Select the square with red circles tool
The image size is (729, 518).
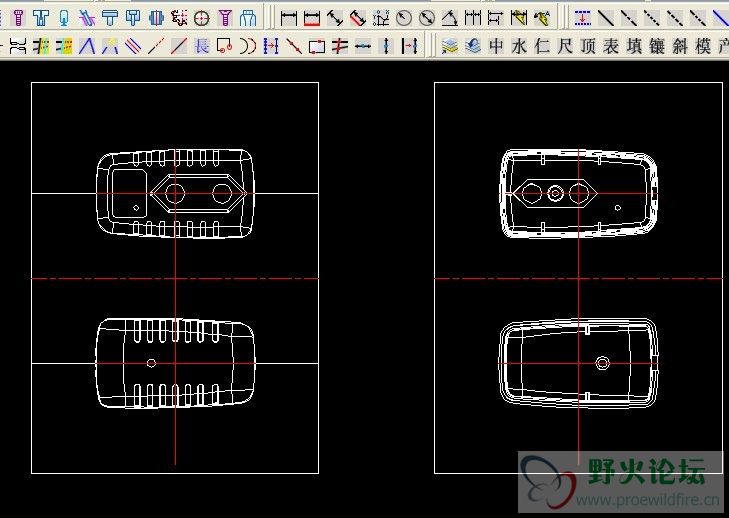pos(225,46)
